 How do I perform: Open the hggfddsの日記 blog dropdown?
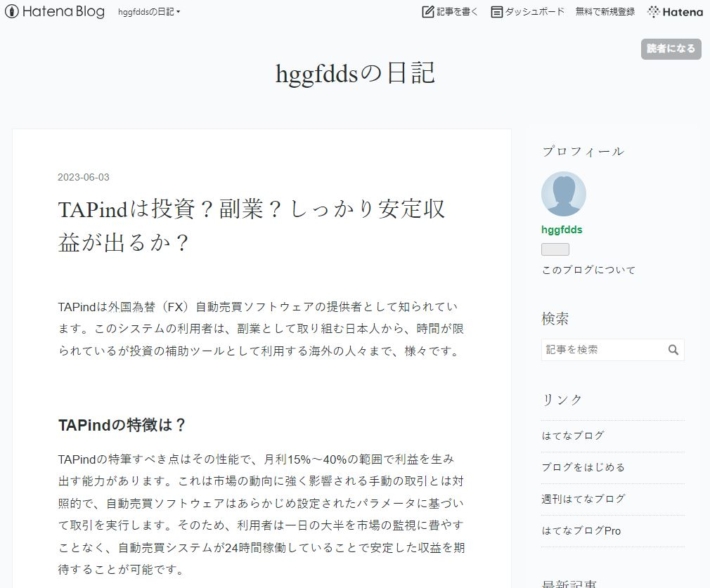[x=149, y=12]
